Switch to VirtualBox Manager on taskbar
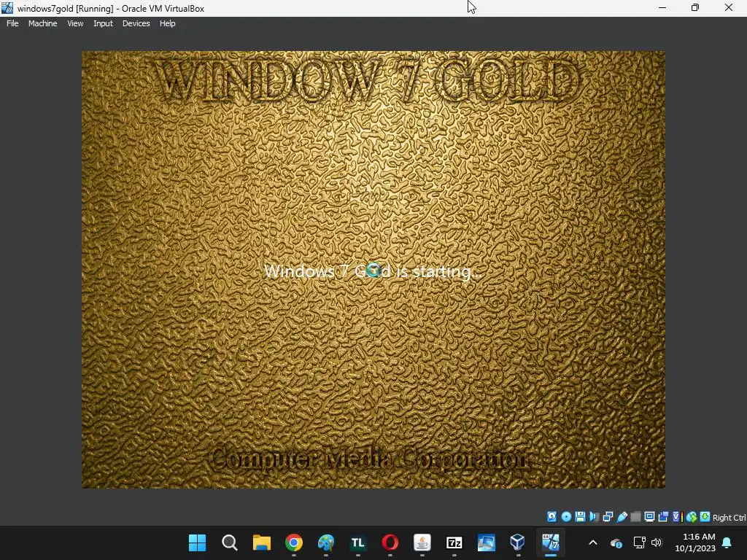The height and width of the screenshot is (560, 747). 518,542
